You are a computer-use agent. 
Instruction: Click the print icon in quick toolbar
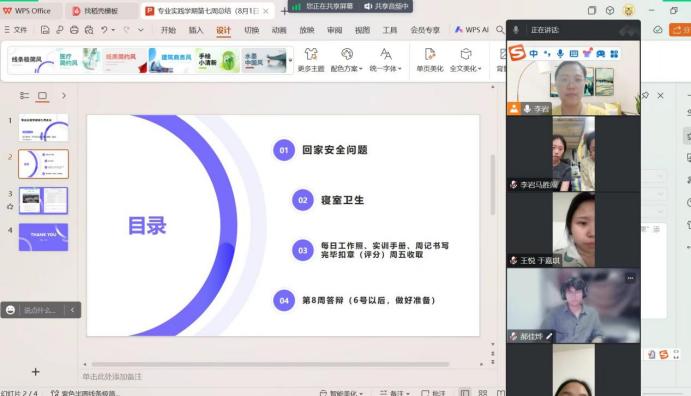74,30
